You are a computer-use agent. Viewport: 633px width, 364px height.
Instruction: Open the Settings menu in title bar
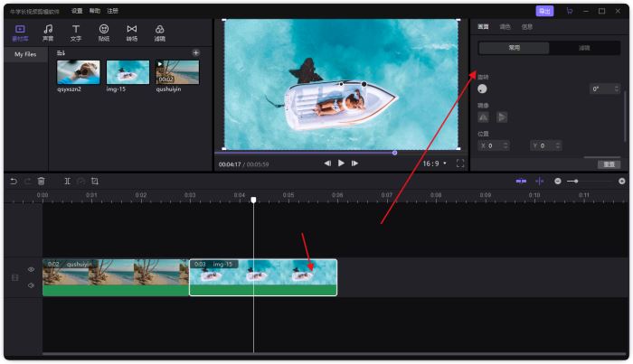coord(77,11)
